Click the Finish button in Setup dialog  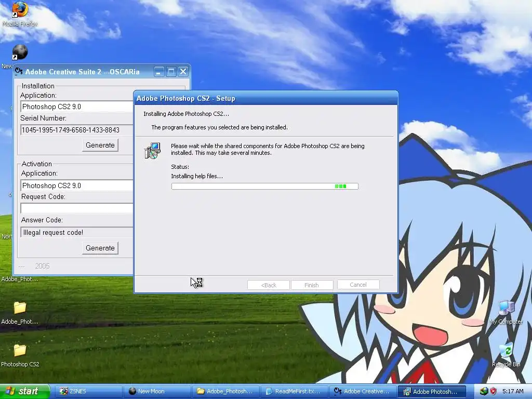[312, 285]
